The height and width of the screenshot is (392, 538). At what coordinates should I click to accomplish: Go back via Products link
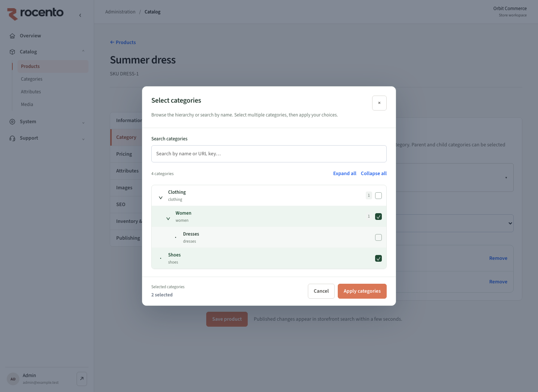click(x=123, y=43)
